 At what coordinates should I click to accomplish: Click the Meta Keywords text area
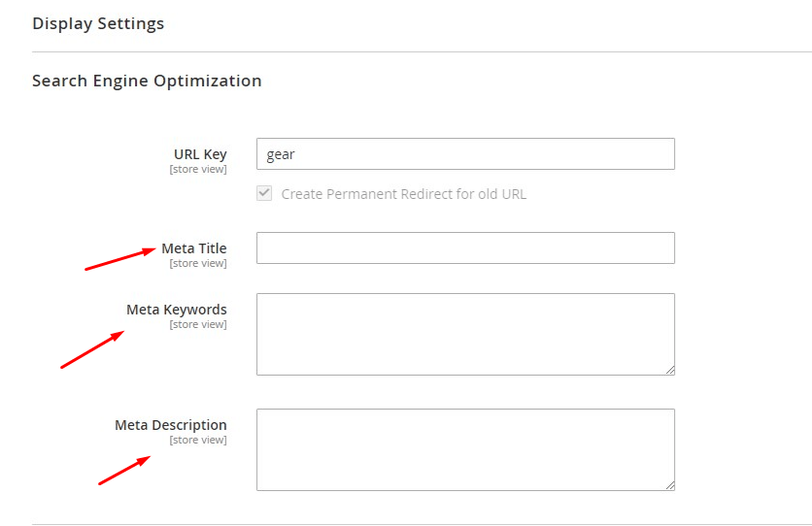[x=465, y=334]
